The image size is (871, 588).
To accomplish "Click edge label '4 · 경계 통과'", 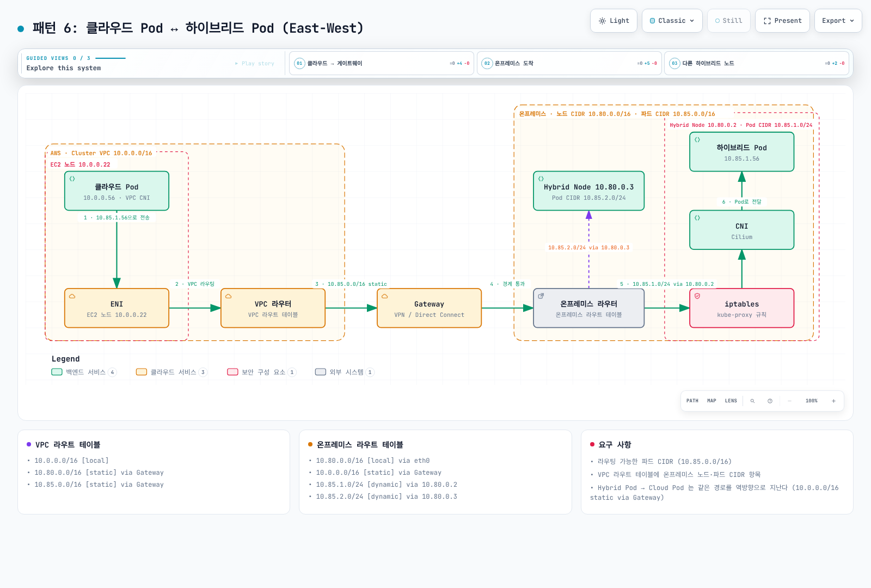I will (507, 284).
